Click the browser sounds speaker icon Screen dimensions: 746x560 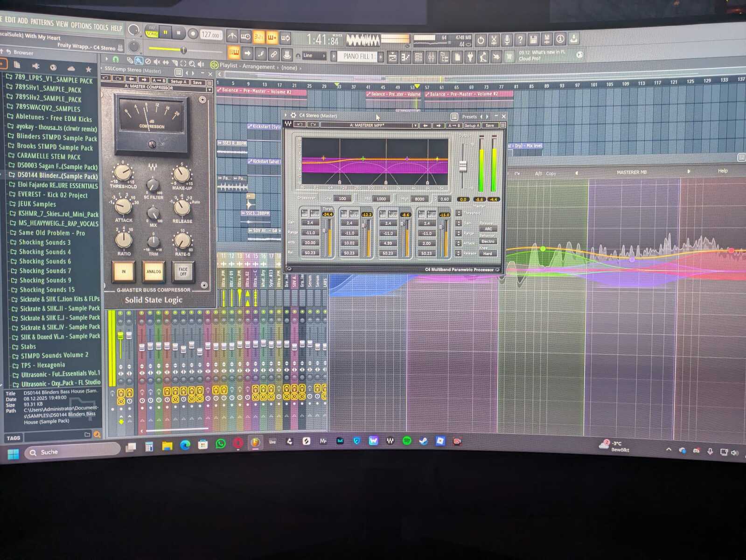[35, 66]
